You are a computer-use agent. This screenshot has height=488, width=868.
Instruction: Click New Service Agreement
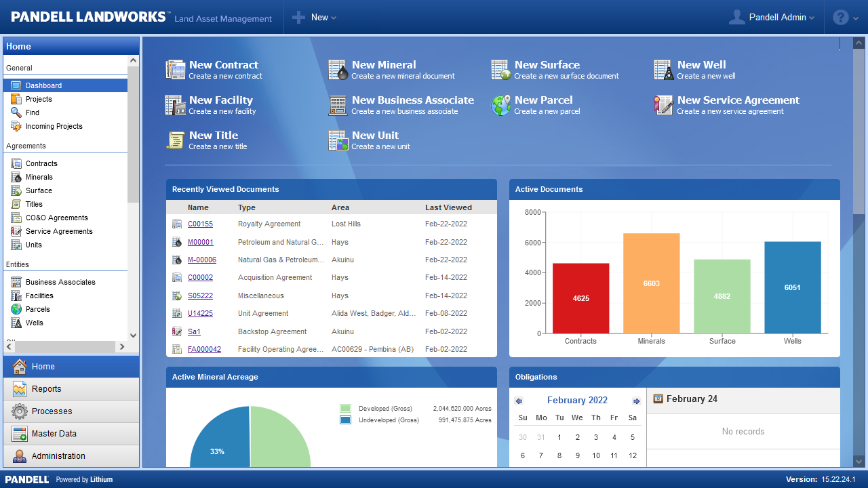pyautogui.click(x=738, y=100)
